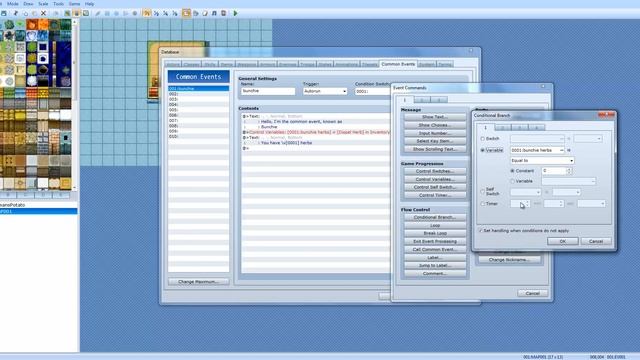Click Cancel in Event Commands window

click(533, 293)
